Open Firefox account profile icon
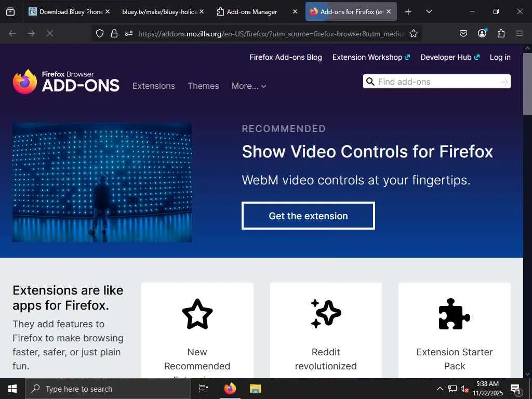Screen dimensions: 532x399 (x=482, y=33)
